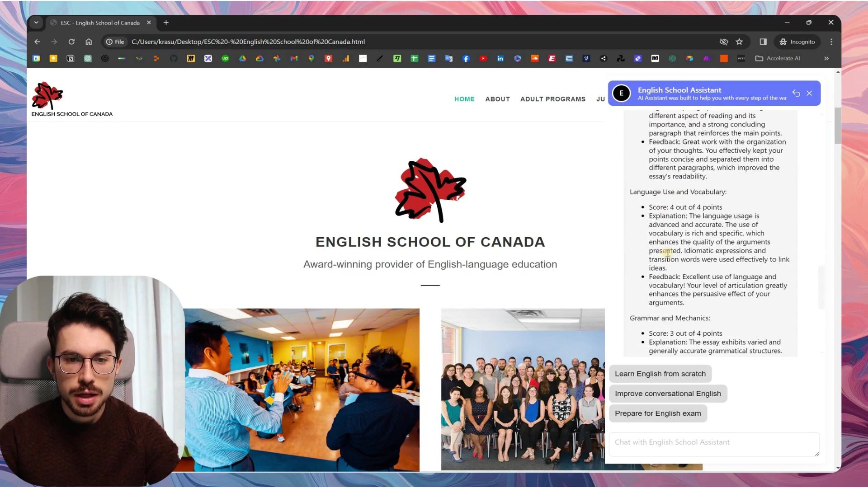Screen dimensions: 868x488
Task: Click the third-party cookies blocked eye icon
Action: coord(724,42)
